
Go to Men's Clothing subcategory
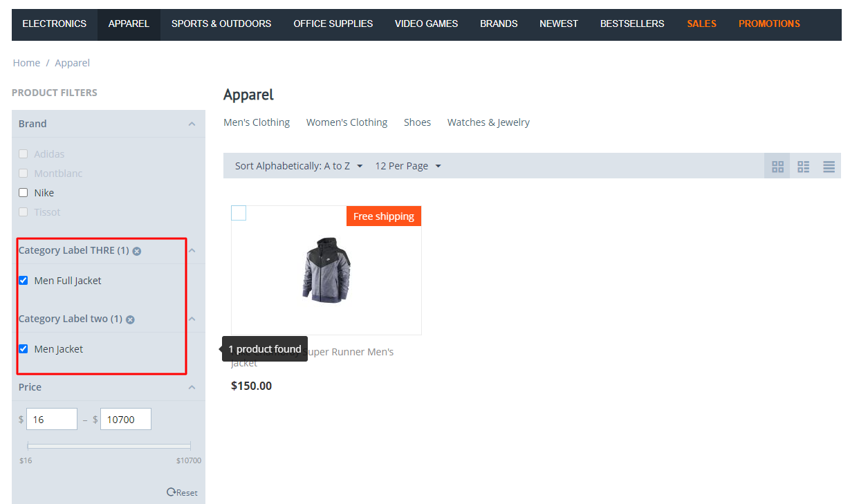pos(257,122)
